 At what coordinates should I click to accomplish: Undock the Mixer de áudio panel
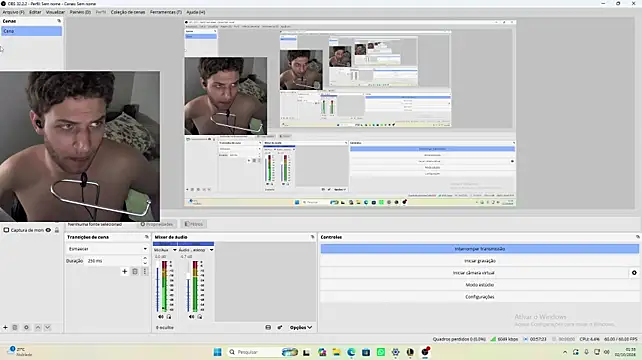pos(312,237)
